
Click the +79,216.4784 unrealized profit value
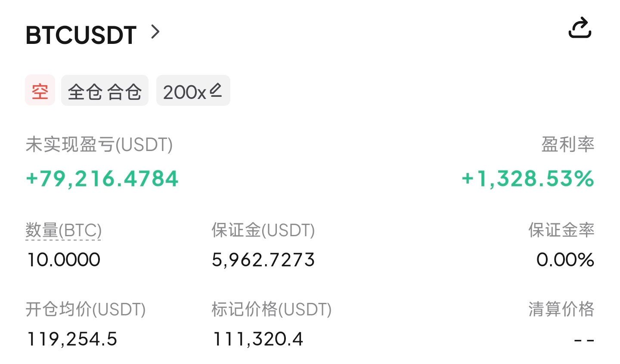[102, 179]
